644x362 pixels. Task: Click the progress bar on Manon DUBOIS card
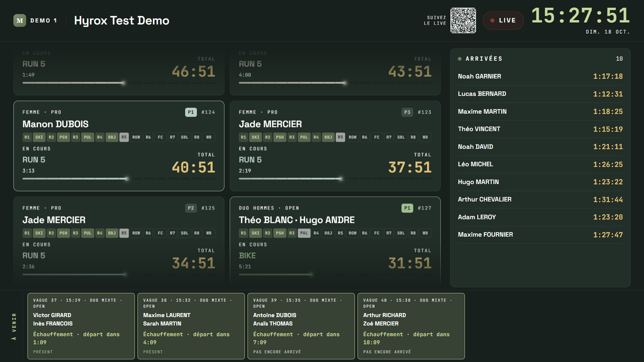[119, 179]
